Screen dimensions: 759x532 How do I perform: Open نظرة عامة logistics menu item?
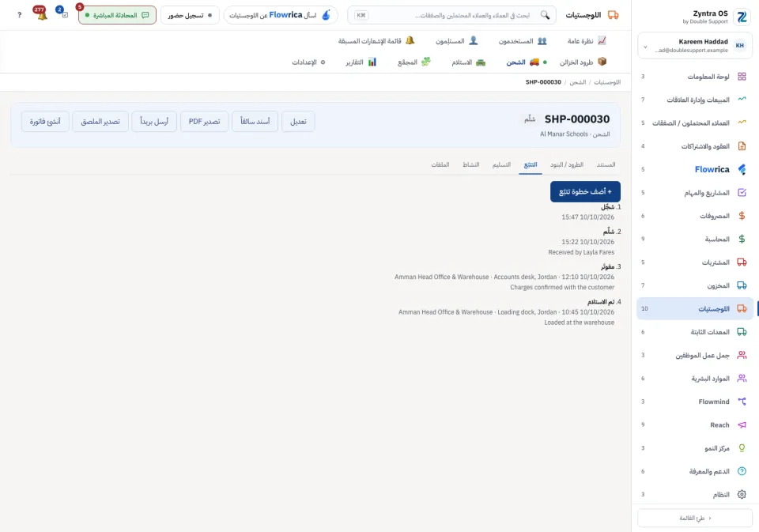586,40
